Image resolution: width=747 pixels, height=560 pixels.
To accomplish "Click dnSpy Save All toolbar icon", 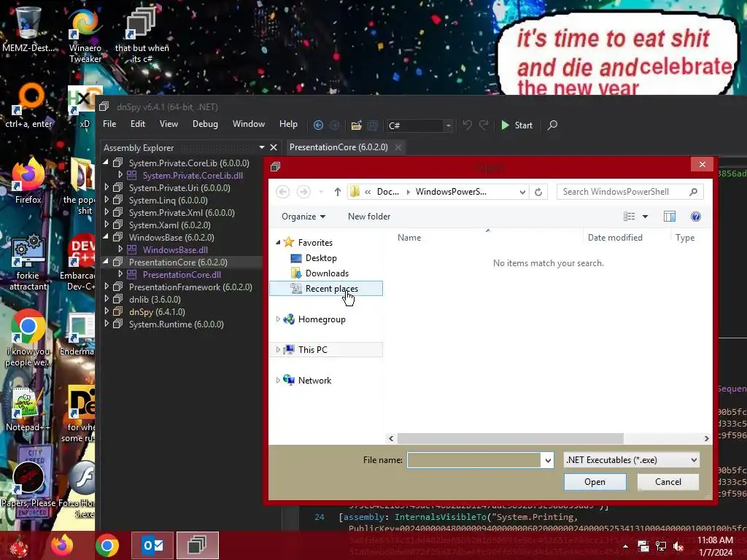I will (x=373, y=125).
